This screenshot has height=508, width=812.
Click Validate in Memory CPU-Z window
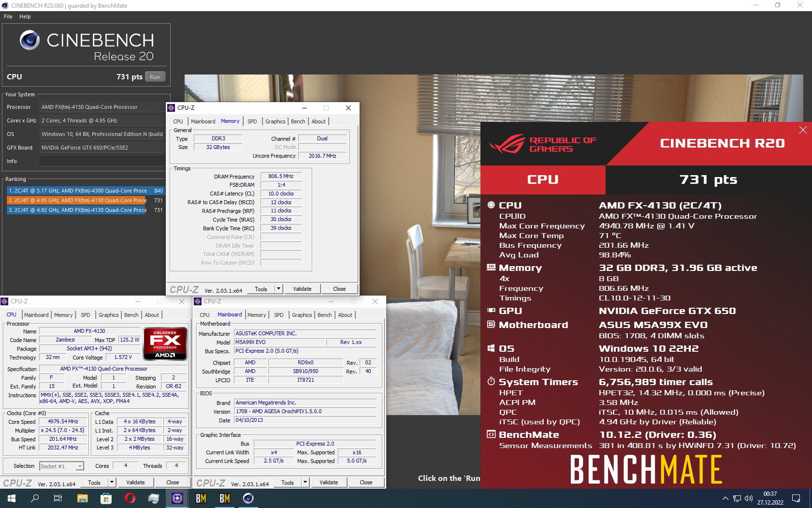302,289
